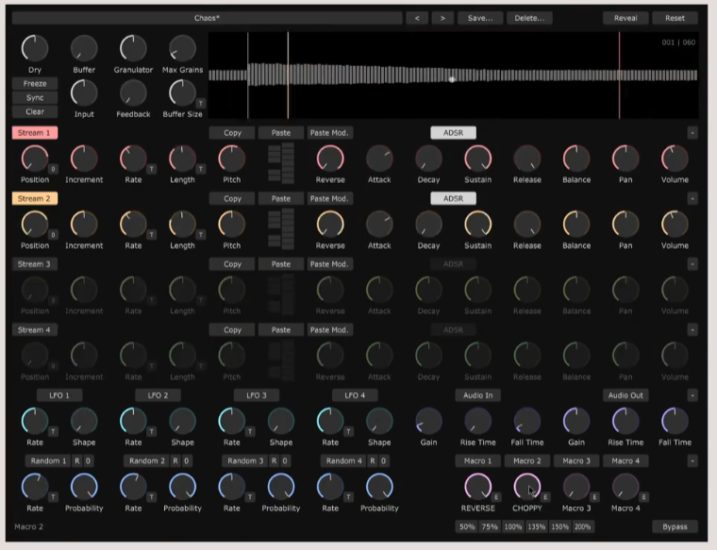The image size is (717, 550).
Task: Go to the previous preset
Action: [x=417, y=18]
